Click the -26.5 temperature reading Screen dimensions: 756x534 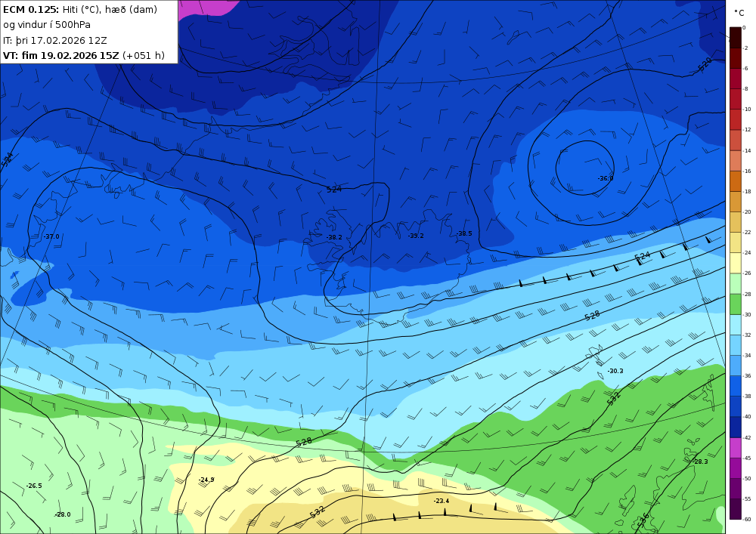pos(34,486)
